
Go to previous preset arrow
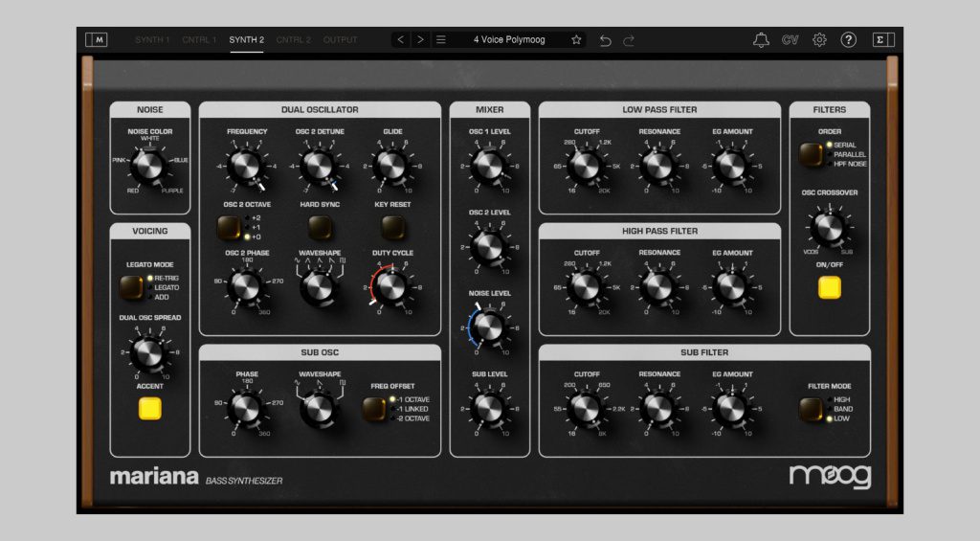(401, 39)
